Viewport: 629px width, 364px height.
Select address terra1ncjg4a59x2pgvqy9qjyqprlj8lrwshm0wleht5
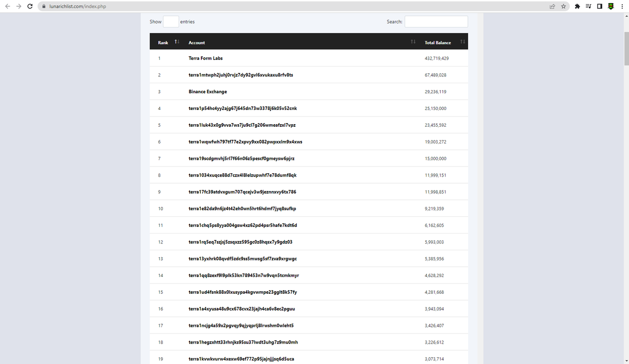241,326
